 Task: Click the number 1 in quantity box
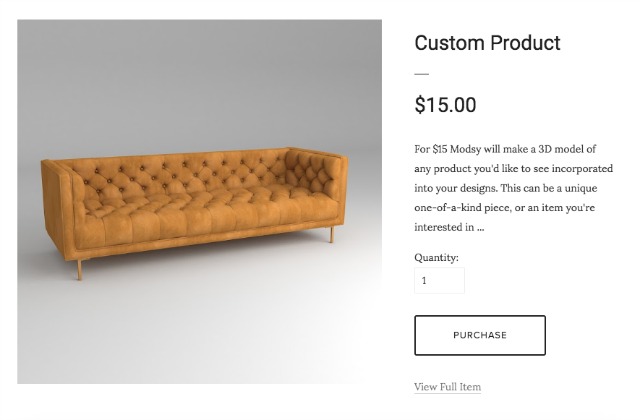pyautogui.click(x=424, y=280)
